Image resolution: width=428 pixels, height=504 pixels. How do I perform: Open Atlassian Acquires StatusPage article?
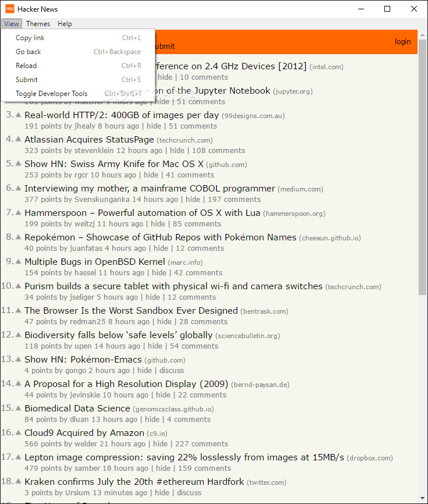[89, 140]
